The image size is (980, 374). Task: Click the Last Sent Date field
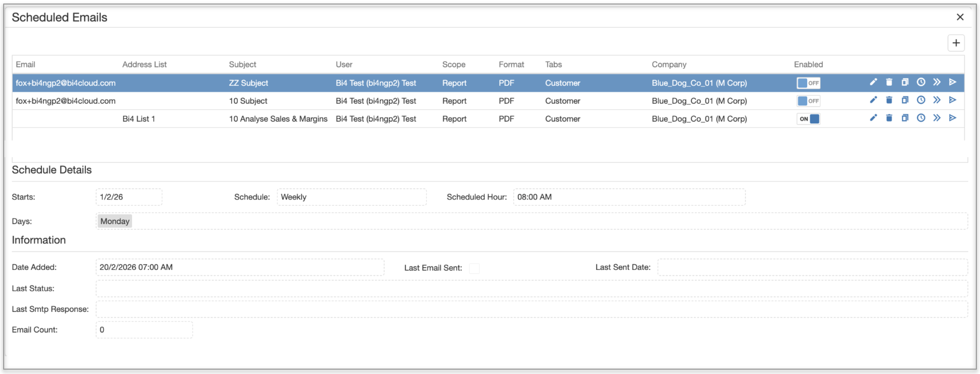pos(813,267)
